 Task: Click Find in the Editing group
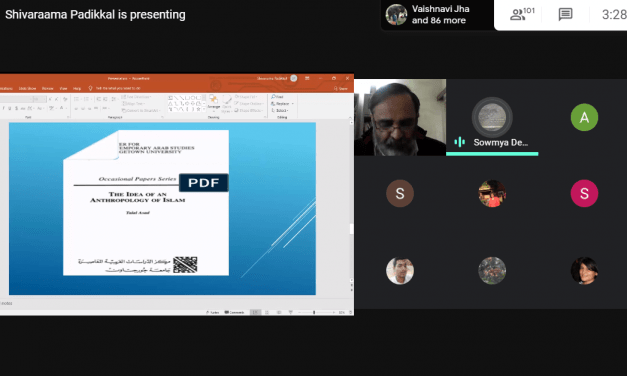click(278, 97)
